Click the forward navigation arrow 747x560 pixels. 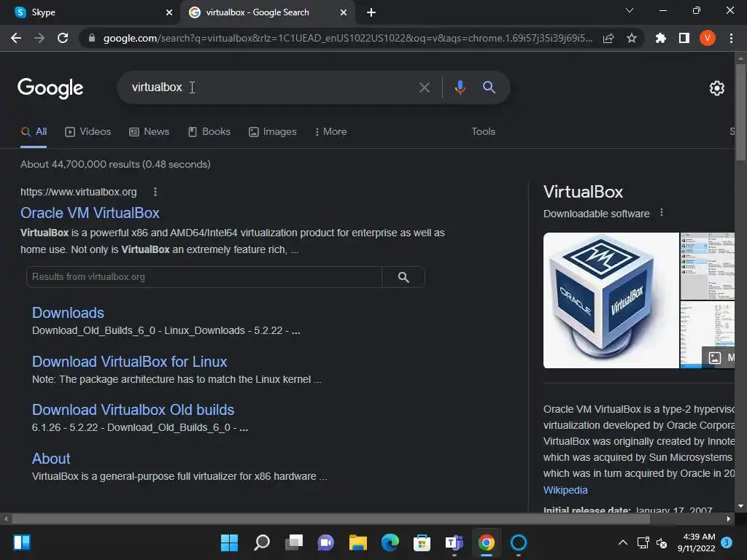pyautogui.click(x=39, y=38)
